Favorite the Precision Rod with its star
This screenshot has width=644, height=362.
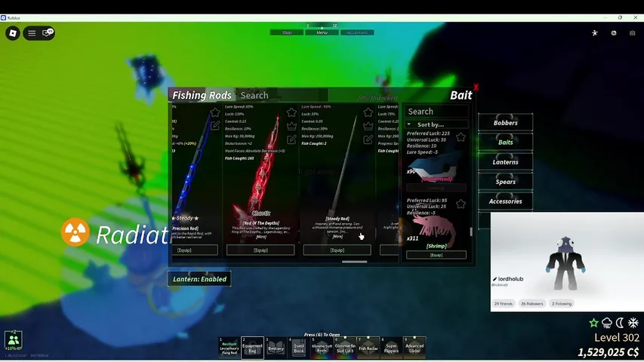215,112
